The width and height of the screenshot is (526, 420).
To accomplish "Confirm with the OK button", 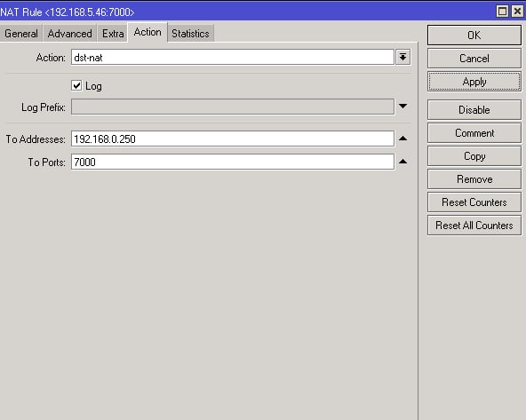I will pyautogui.click(x=474, y=36).
